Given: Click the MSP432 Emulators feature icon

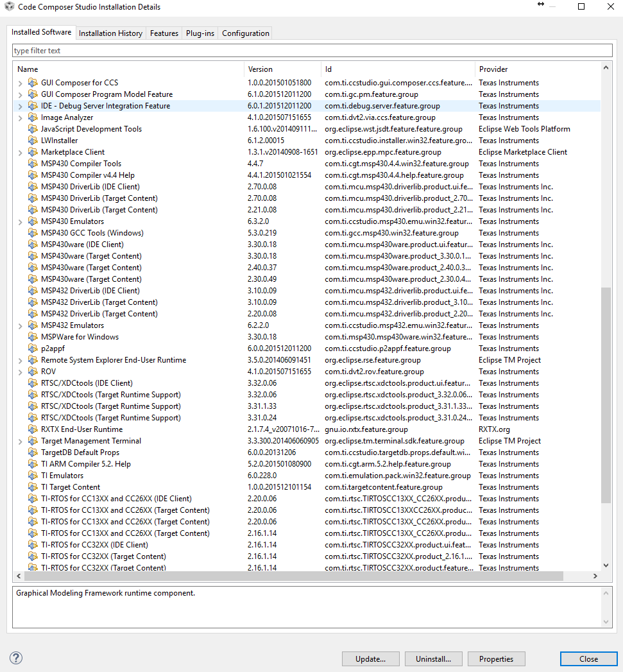Looking at the screenshot, I should click(33, 325).
